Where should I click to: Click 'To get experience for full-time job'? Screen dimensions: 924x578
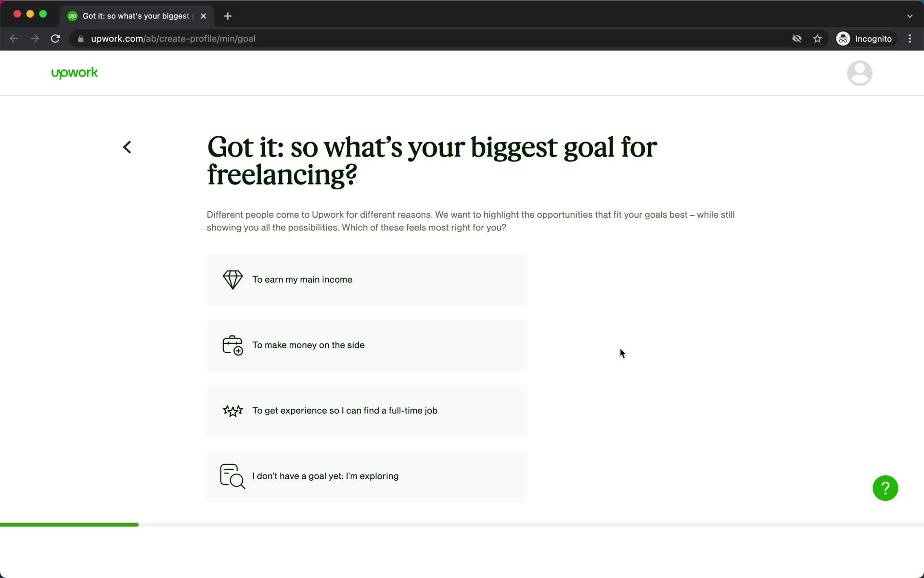(367, 410)
